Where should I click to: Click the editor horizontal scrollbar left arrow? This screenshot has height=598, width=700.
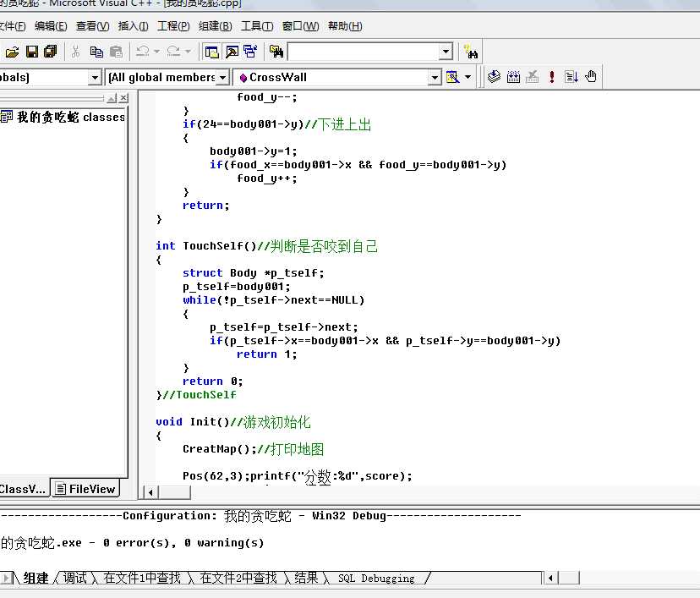click(150, 492)
